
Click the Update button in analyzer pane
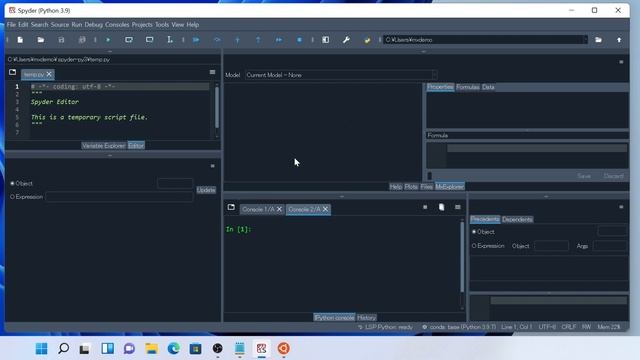pyautogui.click(x=206, y=190)
